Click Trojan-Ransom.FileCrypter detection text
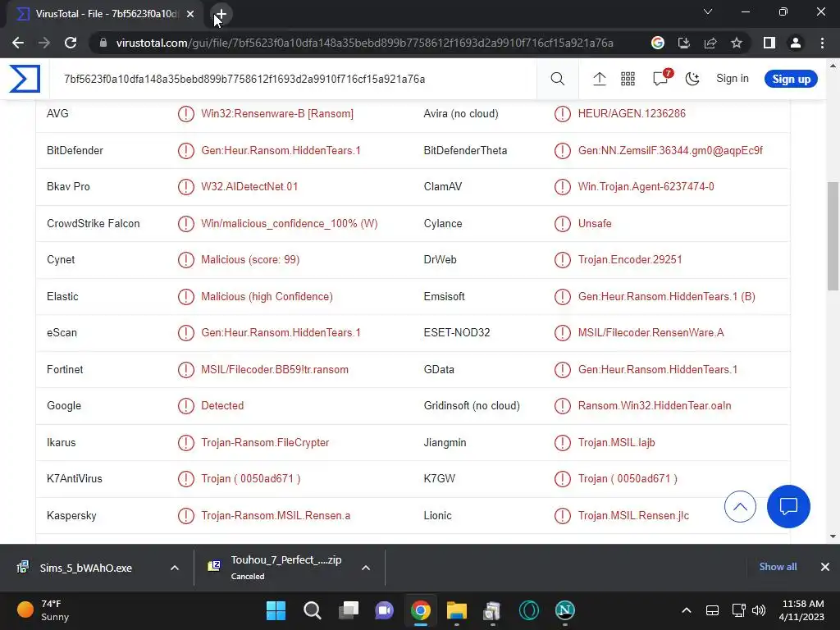The image size is (840, 630). point(265,442)
